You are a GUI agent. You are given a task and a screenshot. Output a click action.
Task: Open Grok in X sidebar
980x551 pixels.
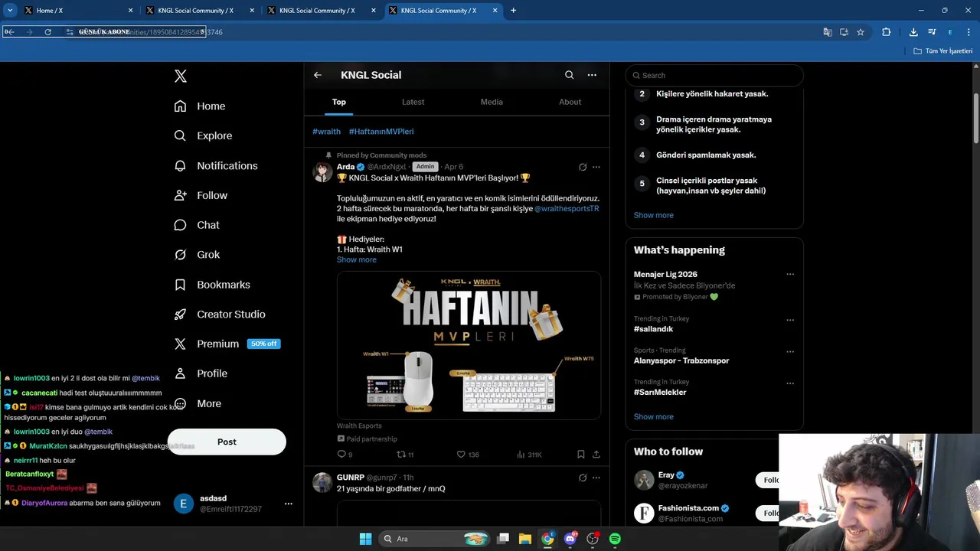click(x=197, y=255)
